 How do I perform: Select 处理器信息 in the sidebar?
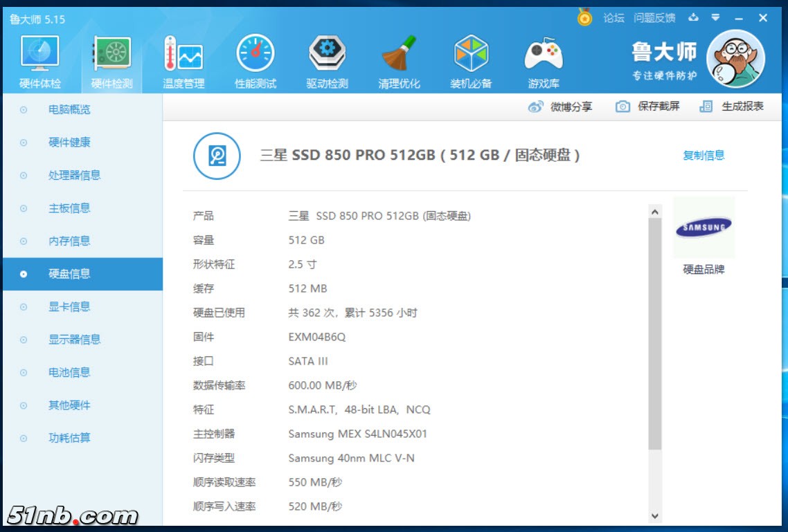pos(74,175)
